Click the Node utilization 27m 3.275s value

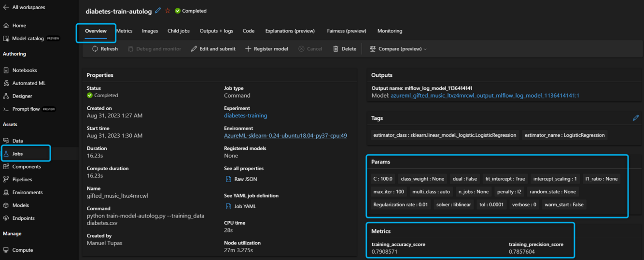click(x=238, y=250)
